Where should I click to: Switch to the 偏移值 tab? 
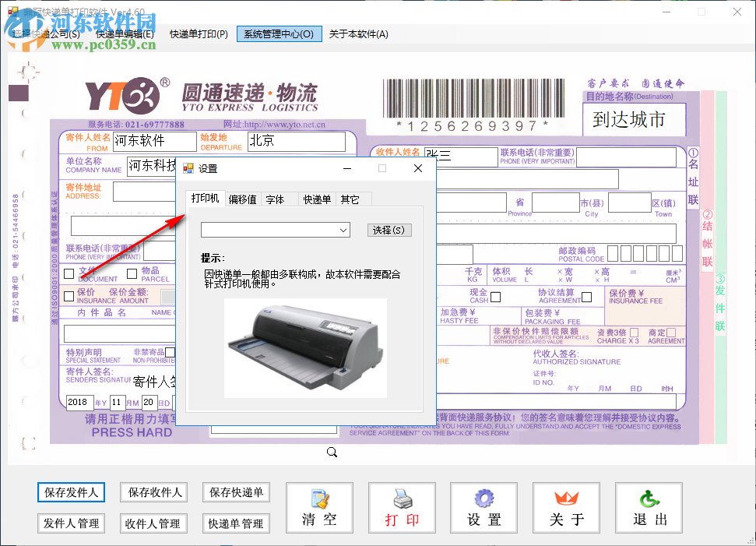click(243, 199)
